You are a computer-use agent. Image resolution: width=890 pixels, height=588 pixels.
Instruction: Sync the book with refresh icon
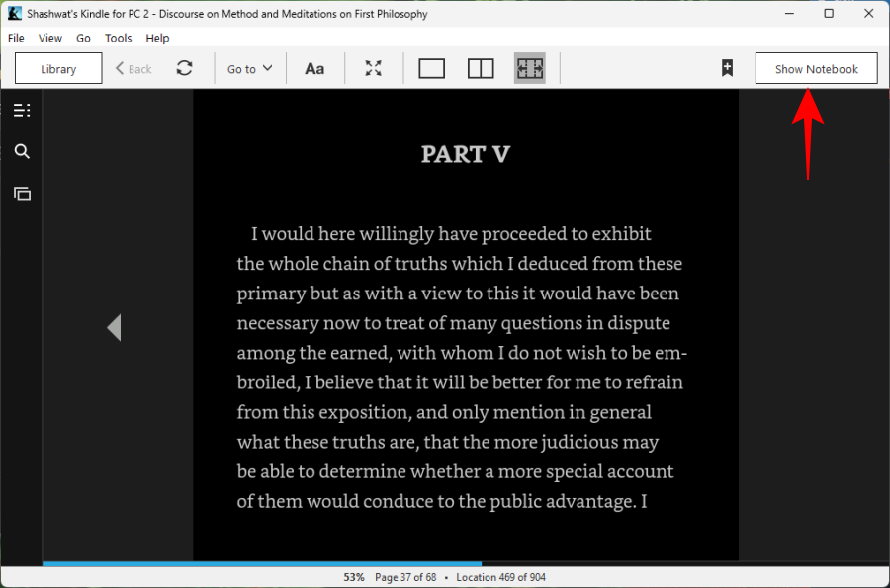tap(185, 68)
